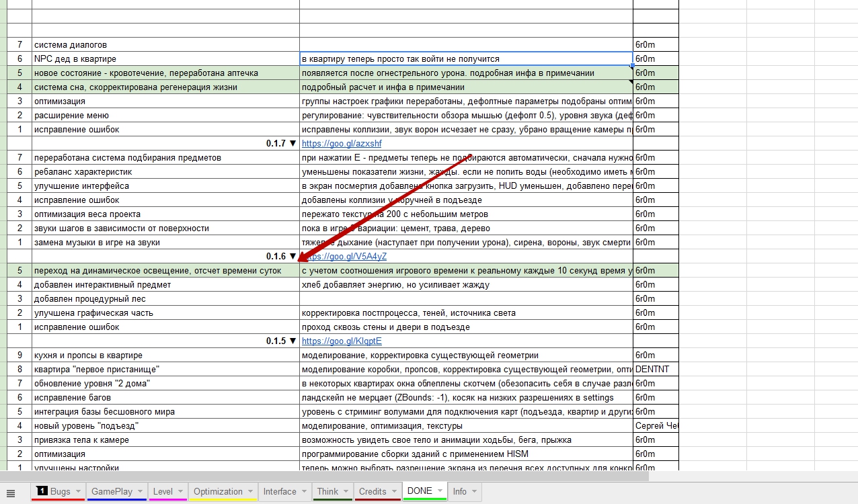Open the GamePlay tab dropdown menu
Image resolution: width=858 pixels, height=504 pixels.
(141, 492)
